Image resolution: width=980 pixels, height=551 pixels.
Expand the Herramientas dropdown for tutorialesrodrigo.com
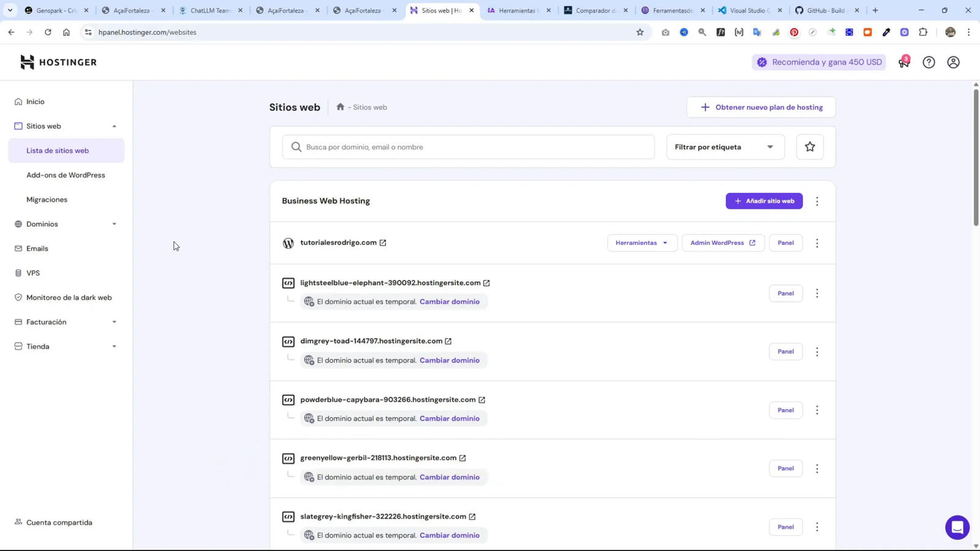pyautogui.click(x=641, y=242)
